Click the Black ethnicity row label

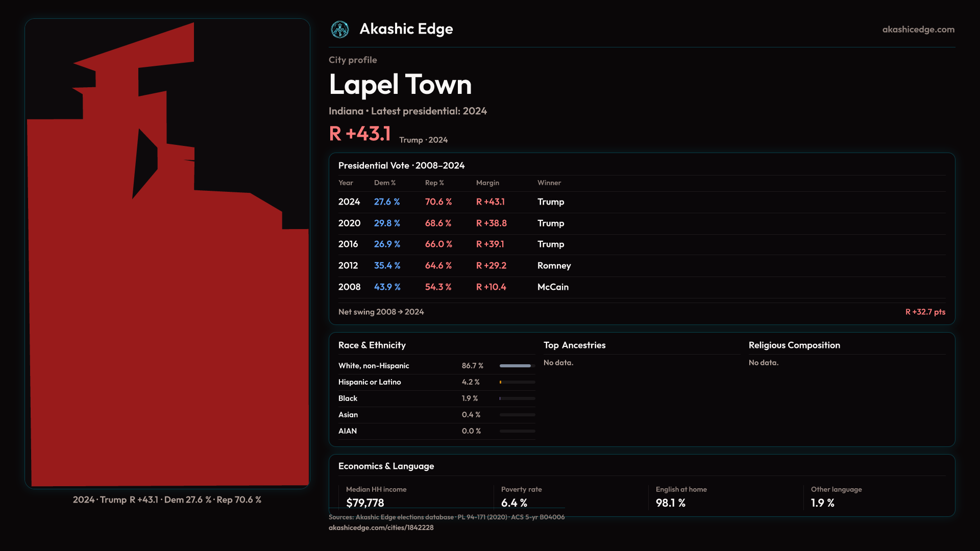click(x=348, y=398)
